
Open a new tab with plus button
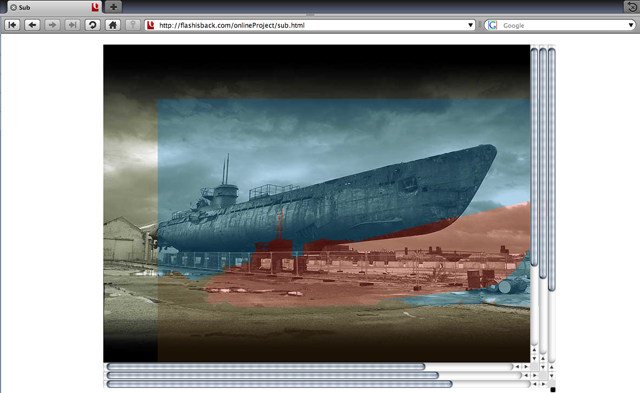pos(113,7)
